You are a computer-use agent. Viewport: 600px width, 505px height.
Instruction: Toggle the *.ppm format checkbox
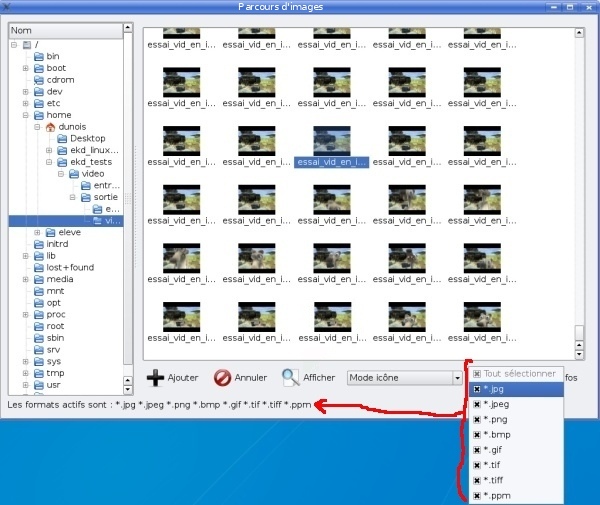click(x=477, y=496)
